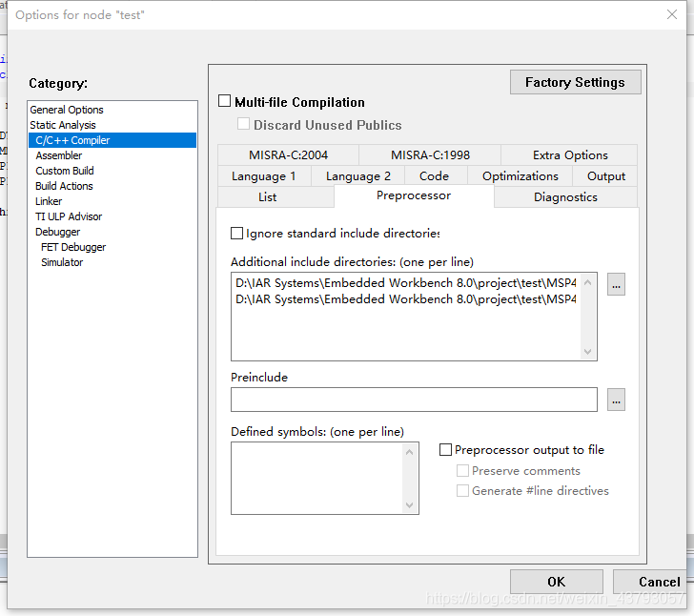Viewport: 694px width, 616px height.
Task: Enable Multi-file Compilation checkbox
Action: point(225,101)
